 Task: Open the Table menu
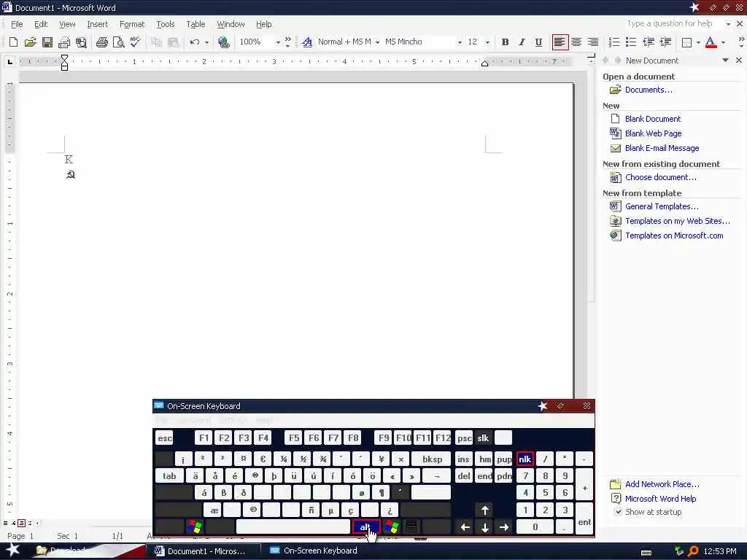click(196, 24)
